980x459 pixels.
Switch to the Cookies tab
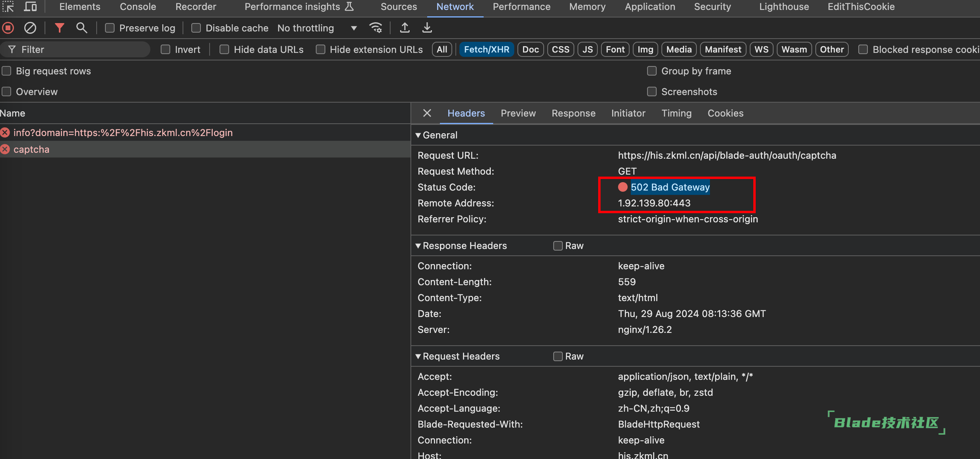coord(725,113)
